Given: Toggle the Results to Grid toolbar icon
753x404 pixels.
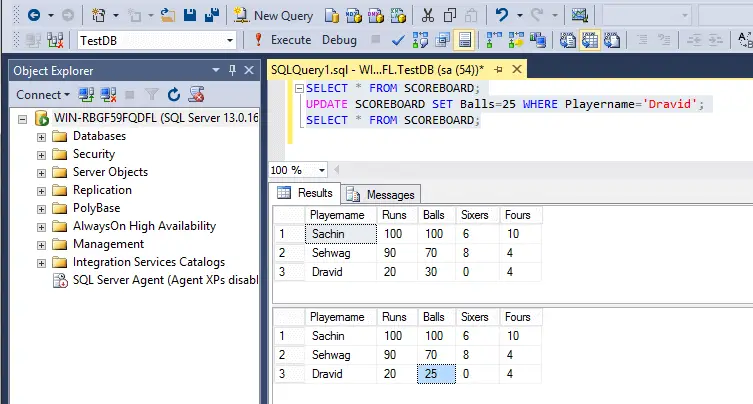Looking at the screenshot, I should coord(590,40).
